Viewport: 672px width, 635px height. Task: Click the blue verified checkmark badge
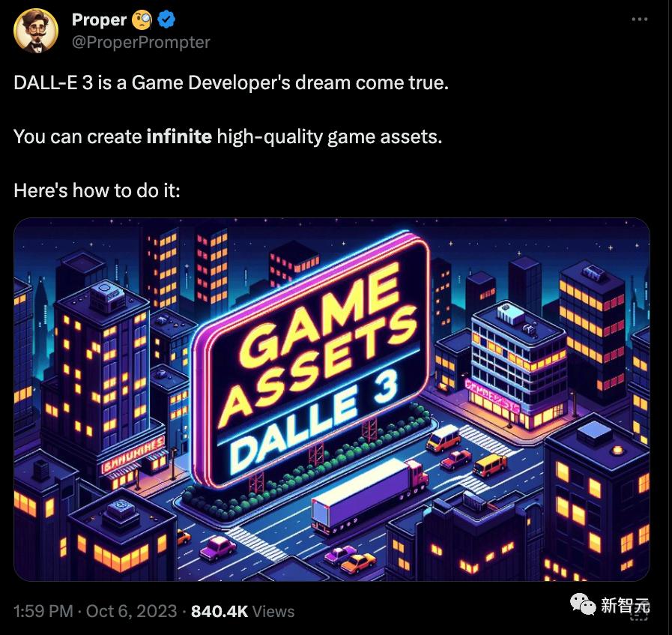pos(165,20)
